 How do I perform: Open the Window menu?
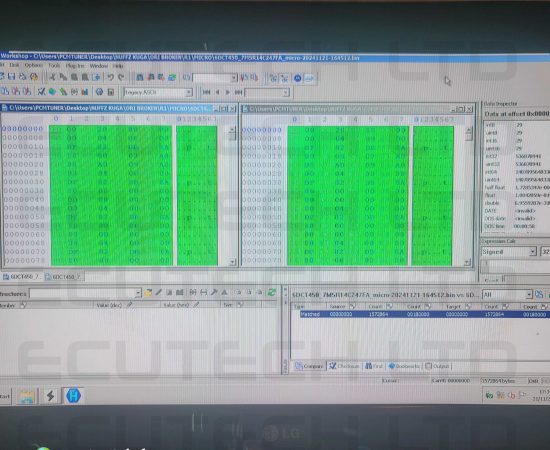click(x=99, y=66)
